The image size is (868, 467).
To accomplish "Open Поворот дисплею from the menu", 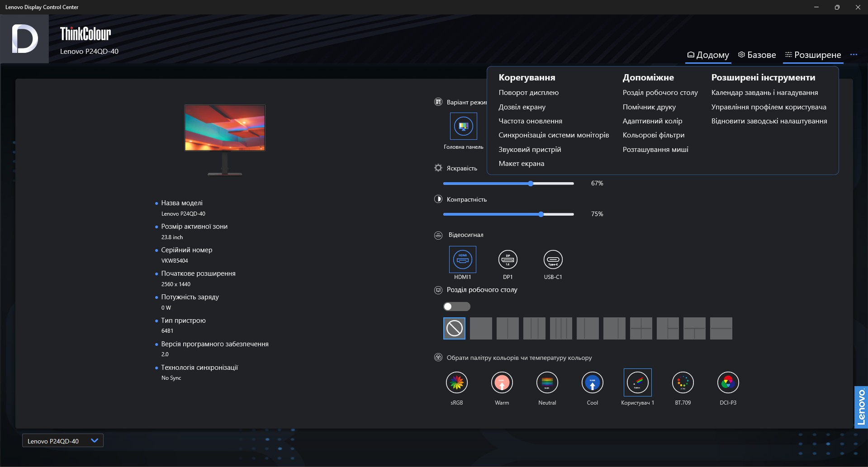I will click(528, 93).
